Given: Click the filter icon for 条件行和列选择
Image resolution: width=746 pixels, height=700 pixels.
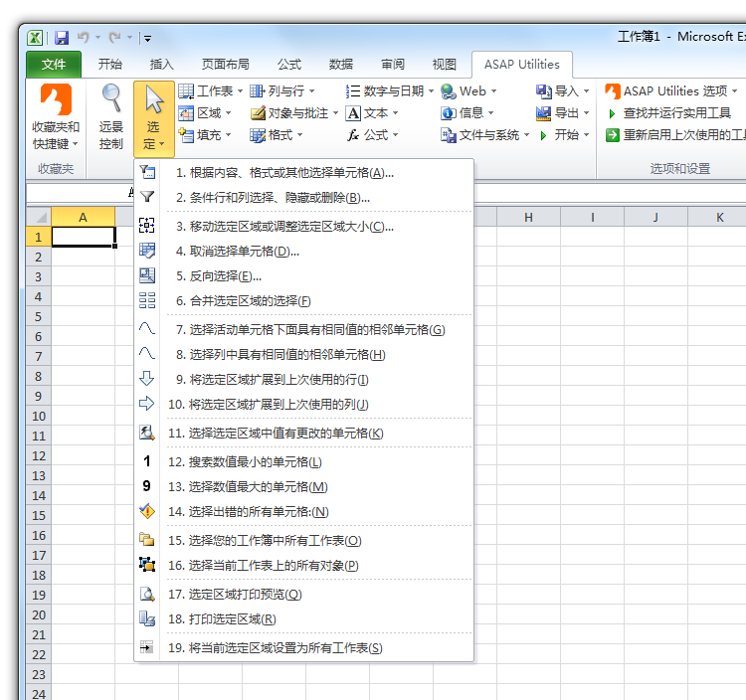Looking at the screenshot, I should (147, 197).
